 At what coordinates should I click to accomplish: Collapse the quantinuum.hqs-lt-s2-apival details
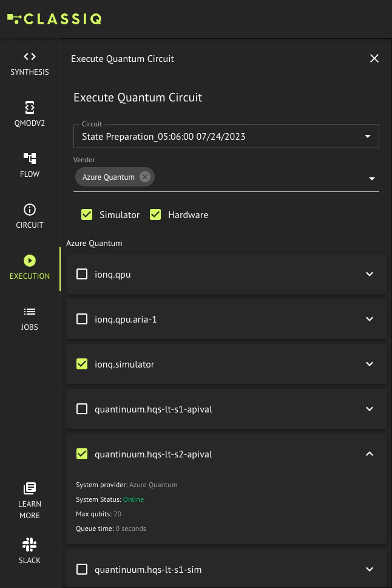point(370,454)
